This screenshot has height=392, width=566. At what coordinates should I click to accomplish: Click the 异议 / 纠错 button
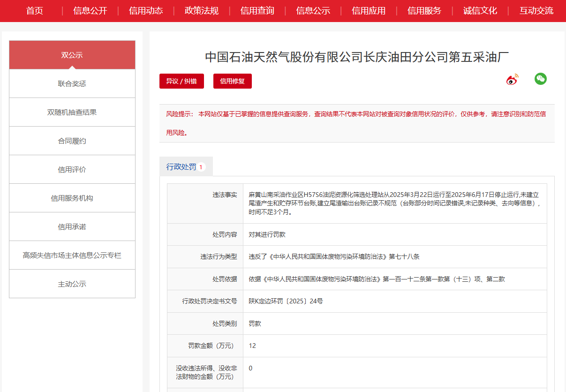point(181,81)
